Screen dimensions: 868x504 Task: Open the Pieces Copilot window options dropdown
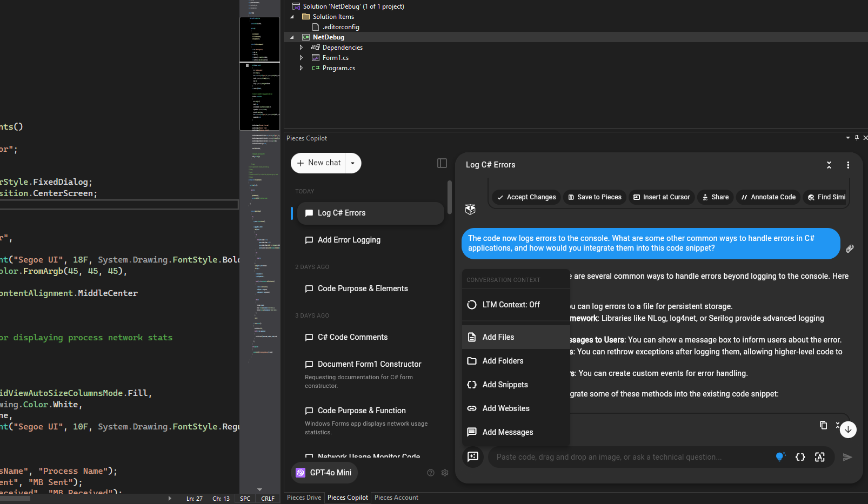click(x=848, y=138)
